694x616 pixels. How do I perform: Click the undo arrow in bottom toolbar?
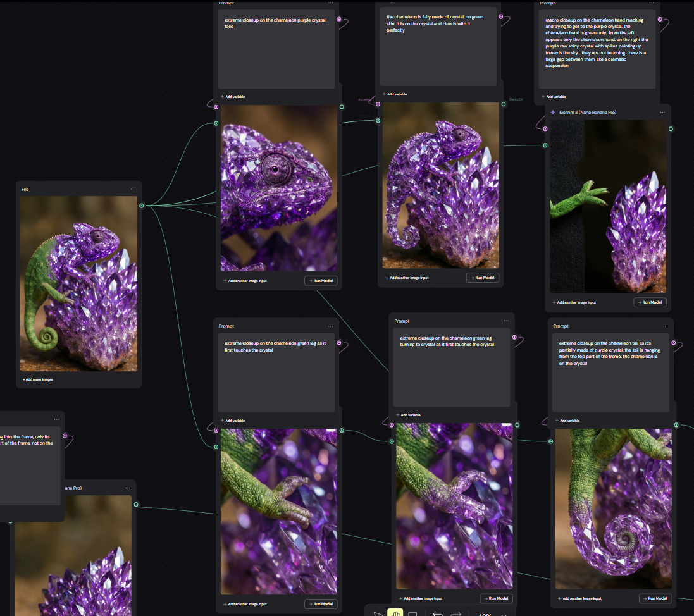438,614
